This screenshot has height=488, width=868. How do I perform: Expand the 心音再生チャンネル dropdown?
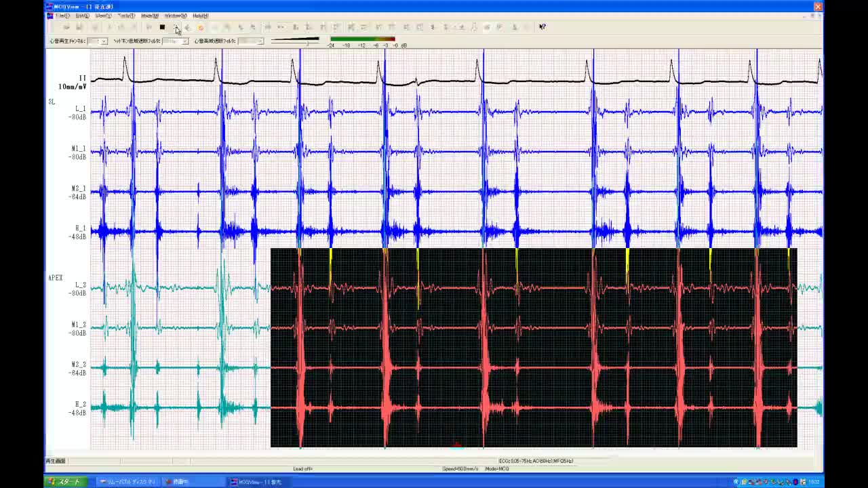(x=103, y=41)
